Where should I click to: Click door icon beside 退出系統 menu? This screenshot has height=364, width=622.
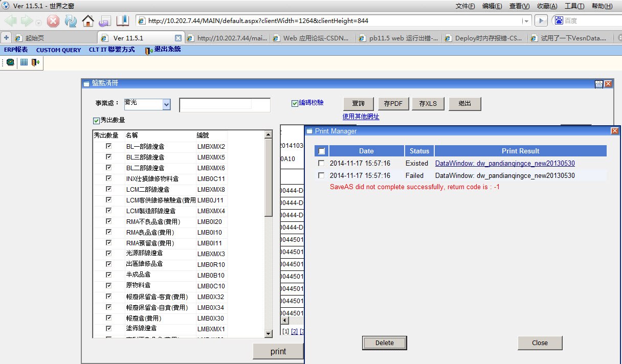coord(149,51)
